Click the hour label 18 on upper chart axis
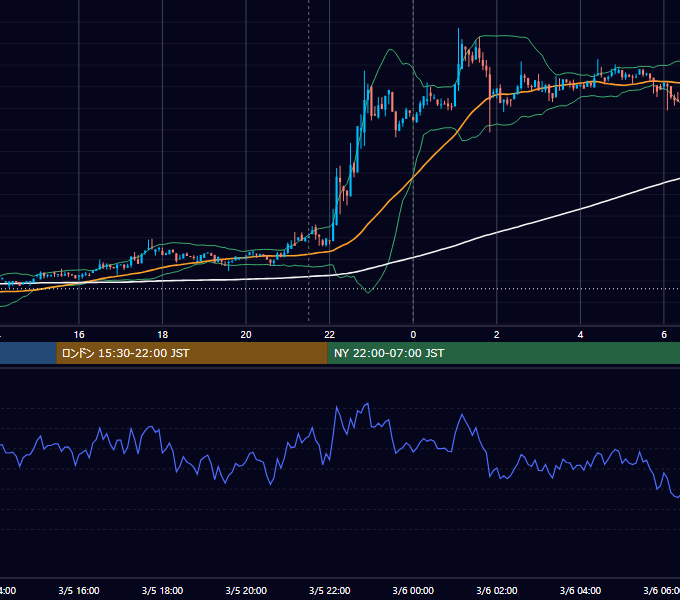Screen dimensions: 680x600 point(163,335)
